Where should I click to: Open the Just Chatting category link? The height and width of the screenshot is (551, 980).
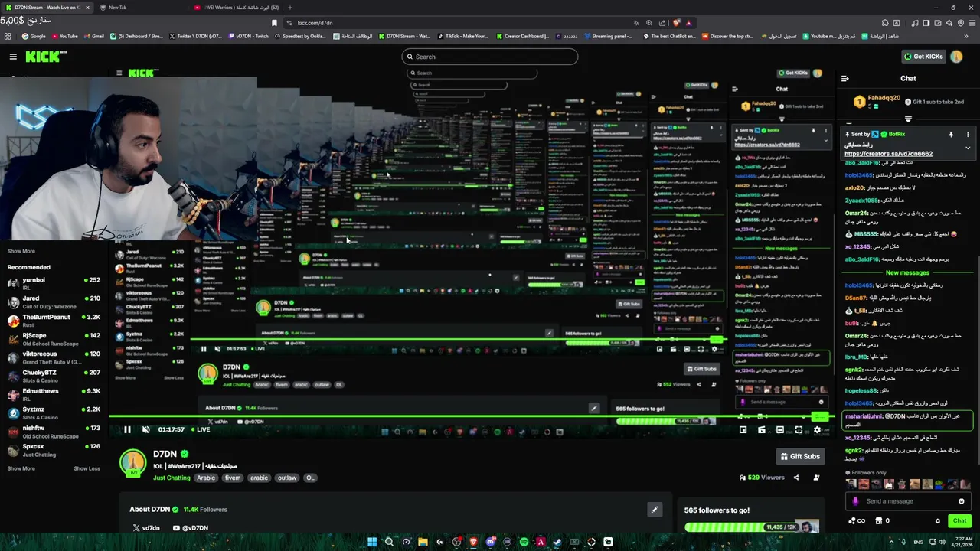coord(171,478)
